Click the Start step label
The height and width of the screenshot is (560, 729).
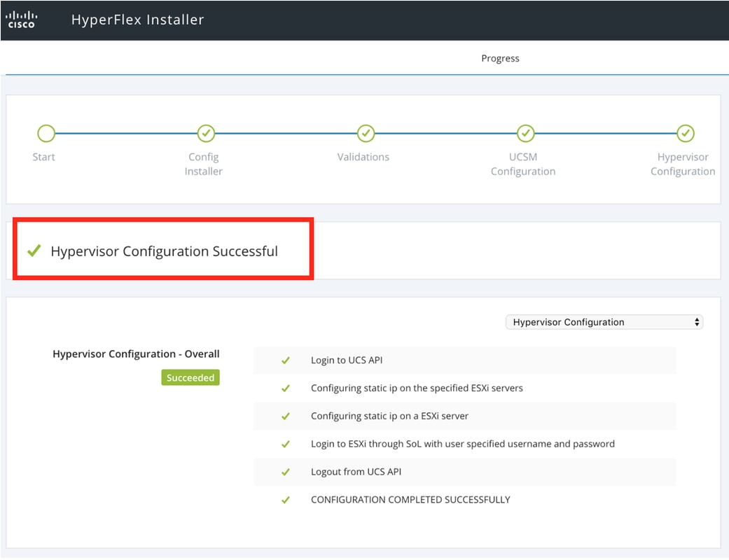(x=43, y=157)
